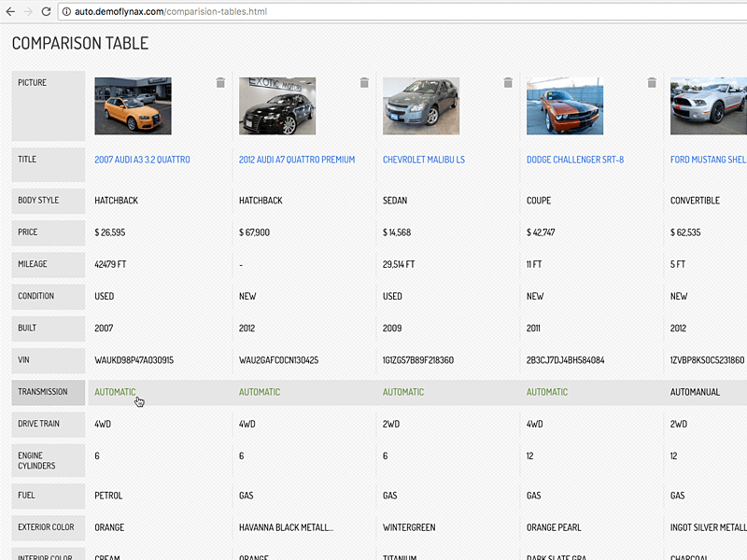
Task: Click the Sedan body style cell
Action: [395, 201]
